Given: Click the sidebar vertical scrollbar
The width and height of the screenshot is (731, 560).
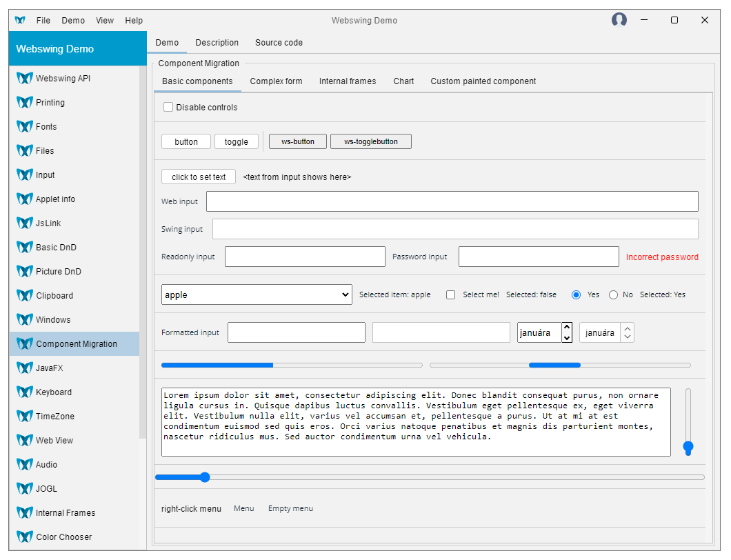Looking at the screenshot, I should click(143, 252).
